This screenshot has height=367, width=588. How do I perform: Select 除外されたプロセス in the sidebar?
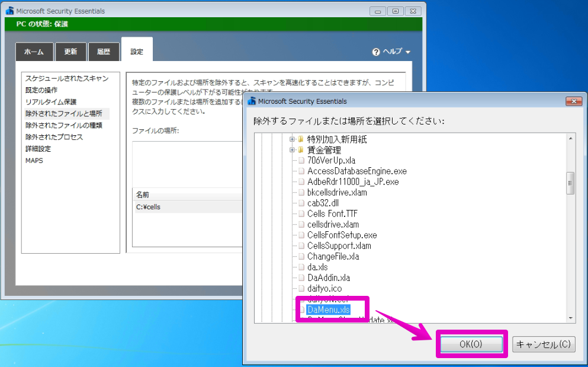[54, 137]
